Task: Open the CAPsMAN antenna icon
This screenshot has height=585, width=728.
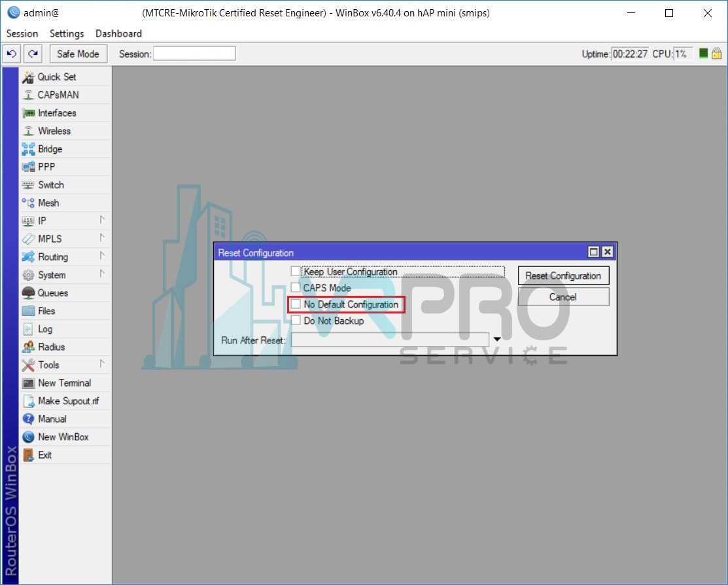Action: point(28,95)
